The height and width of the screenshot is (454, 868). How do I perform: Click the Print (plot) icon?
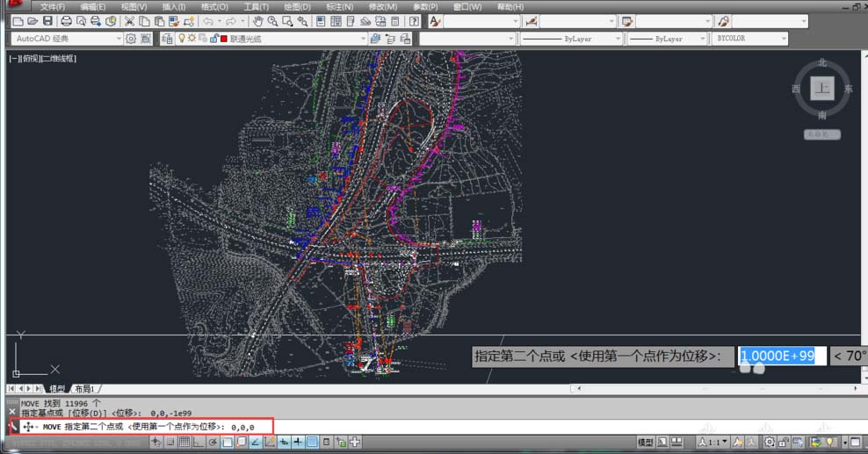66,21
